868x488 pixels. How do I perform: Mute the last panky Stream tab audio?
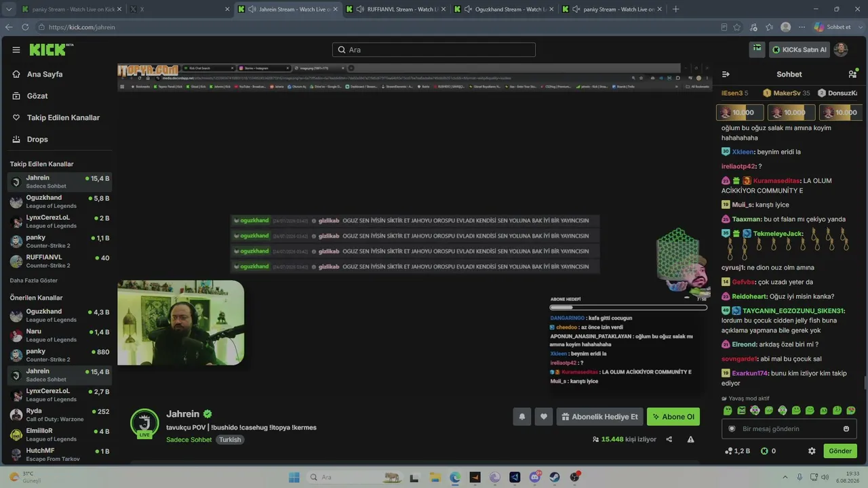[576, 9]
